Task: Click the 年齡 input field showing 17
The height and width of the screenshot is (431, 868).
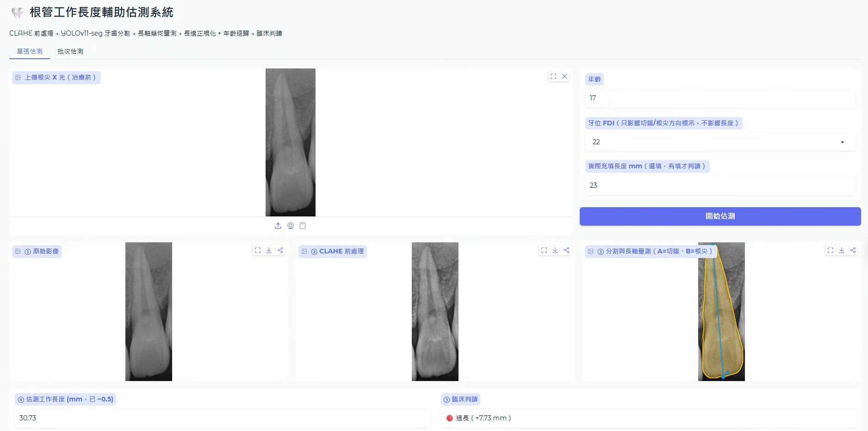Action: [x=720, y=98]
